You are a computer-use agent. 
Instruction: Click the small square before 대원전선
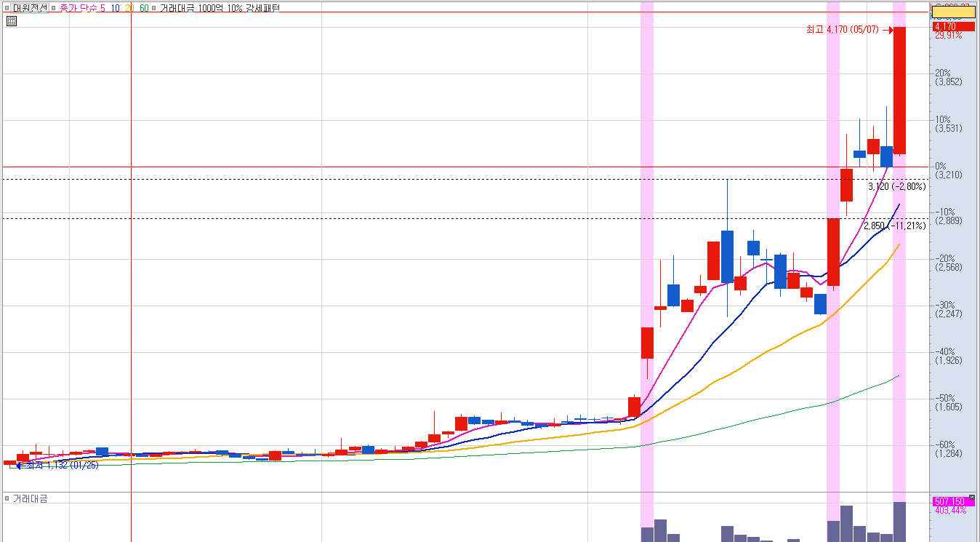pos(7,8)
